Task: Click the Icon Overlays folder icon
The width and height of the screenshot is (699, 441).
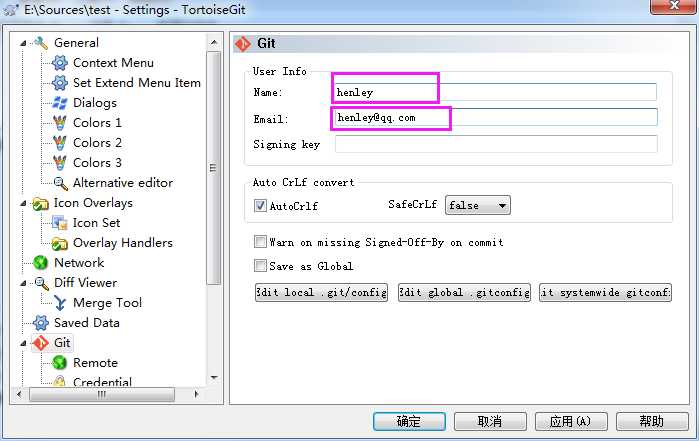Action: pos(41,203)
